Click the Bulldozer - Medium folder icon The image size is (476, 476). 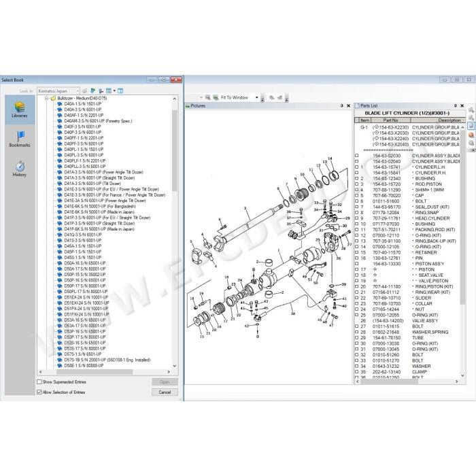53,99
